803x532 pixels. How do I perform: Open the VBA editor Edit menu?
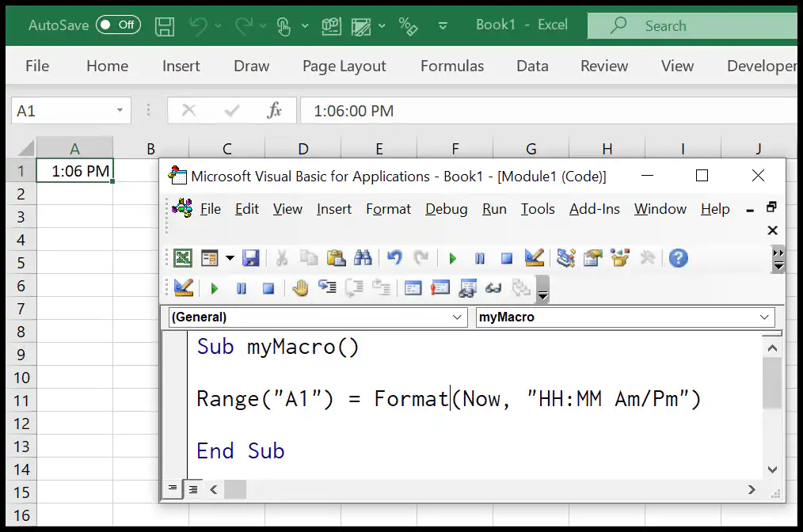(247, 209)
